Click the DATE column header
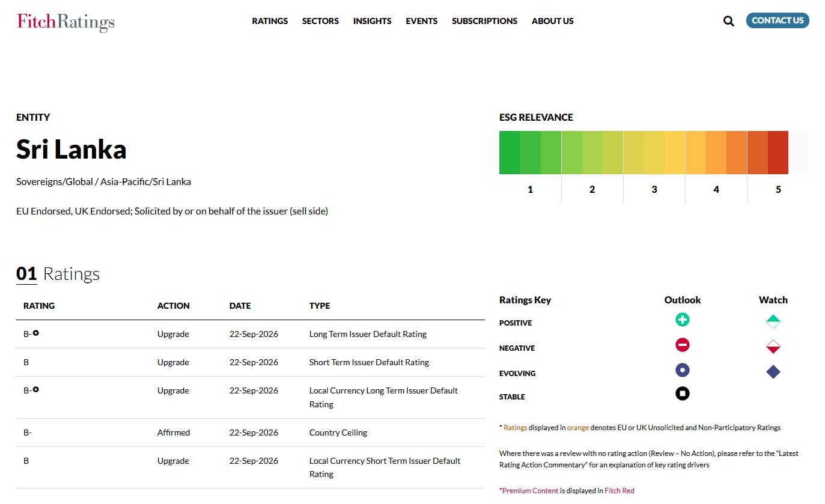The image size is (825, 504). pos(240,306)
